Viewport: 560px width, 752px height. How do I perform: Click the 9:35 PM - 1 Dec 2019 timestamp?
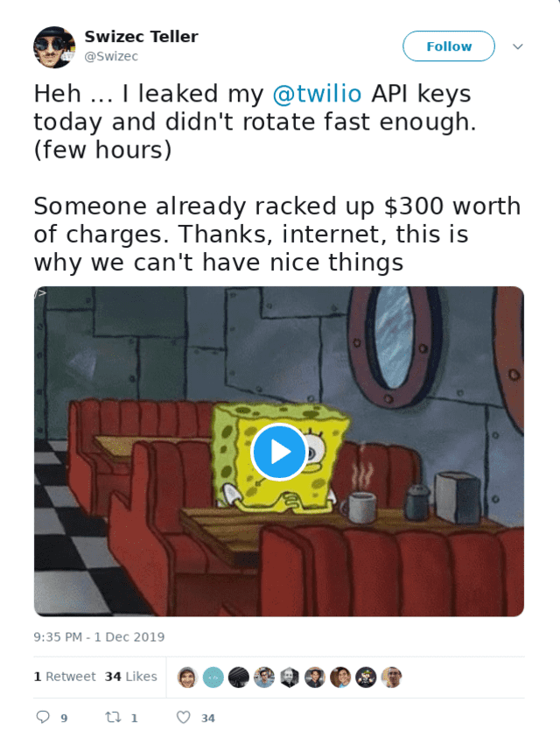point(98,637)
